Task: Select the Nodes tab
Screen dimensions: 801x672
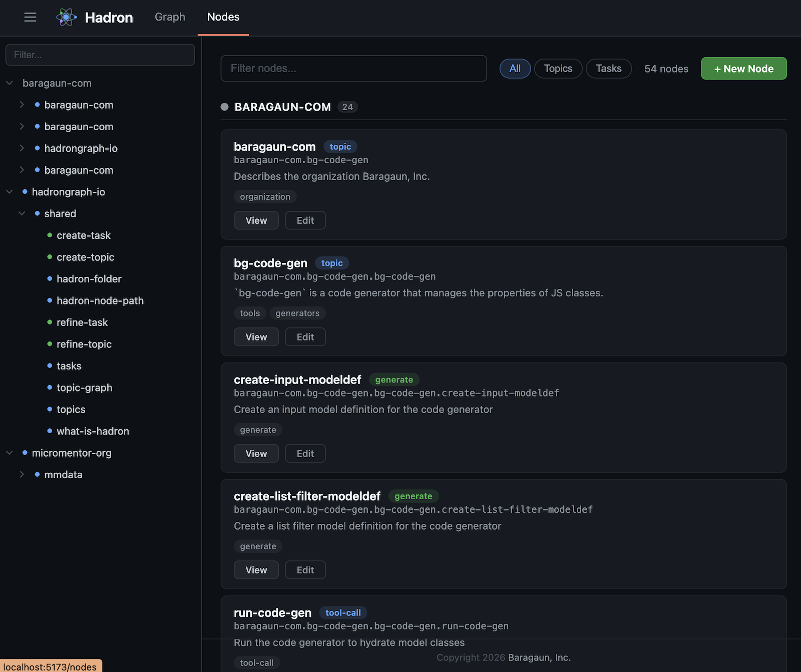Action: [x=223, y=17]
